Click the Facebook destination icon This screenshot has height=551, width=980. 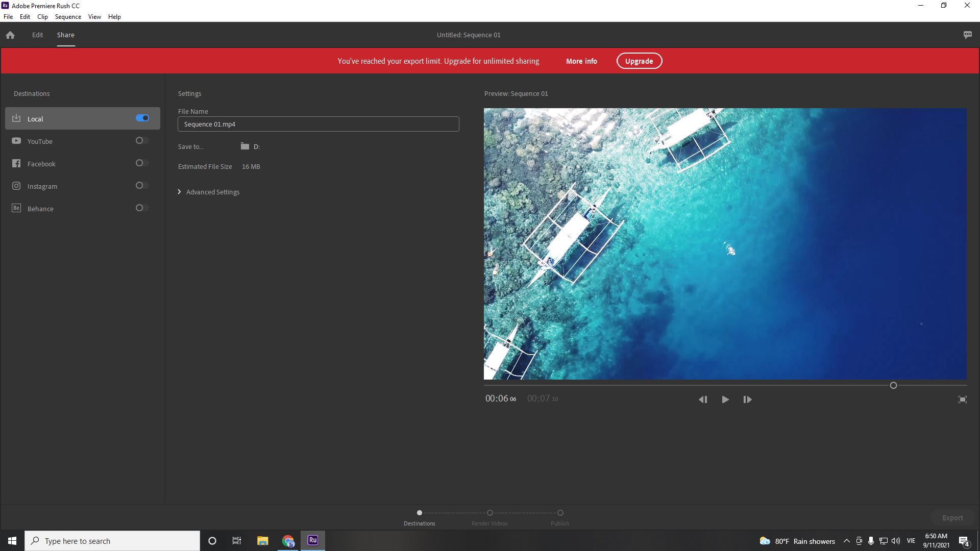pos(16,163)
